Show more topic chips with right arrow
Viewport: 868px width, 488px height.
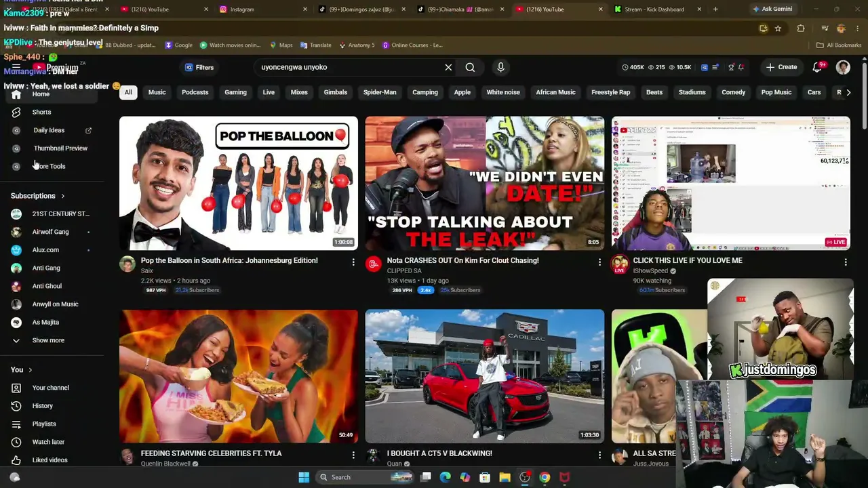click(848, 92)
